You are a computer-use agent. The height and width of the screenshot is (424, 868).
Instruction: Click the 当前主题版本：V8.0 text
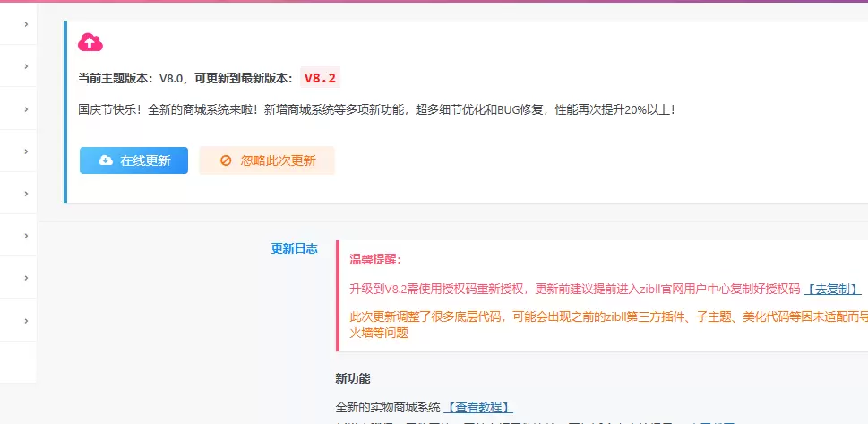click(130, 78)
